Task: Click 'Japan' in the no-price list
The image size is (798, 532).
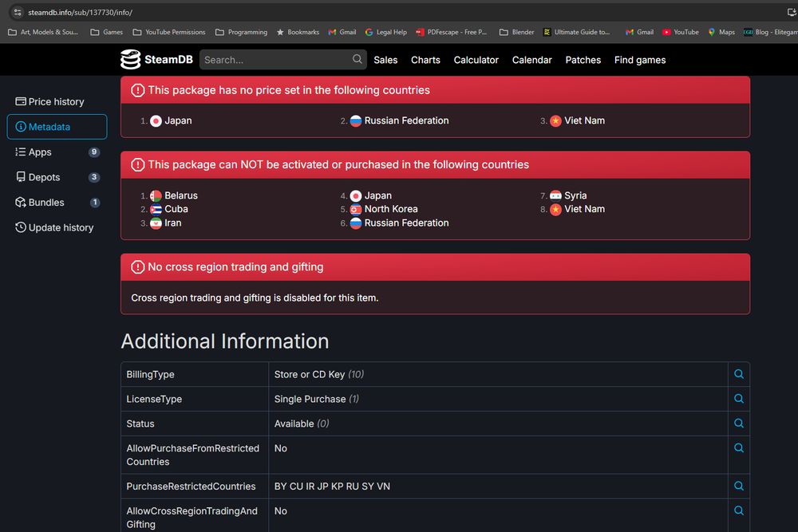Action: click(178, 120)
